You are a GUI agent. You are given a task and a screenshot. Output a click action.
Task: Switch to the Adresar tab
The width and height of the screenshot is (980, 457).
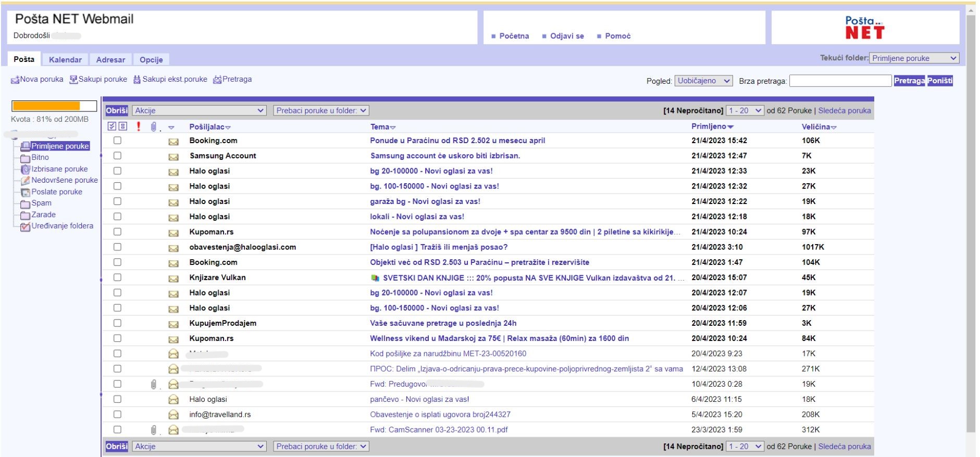click(110, 59)
